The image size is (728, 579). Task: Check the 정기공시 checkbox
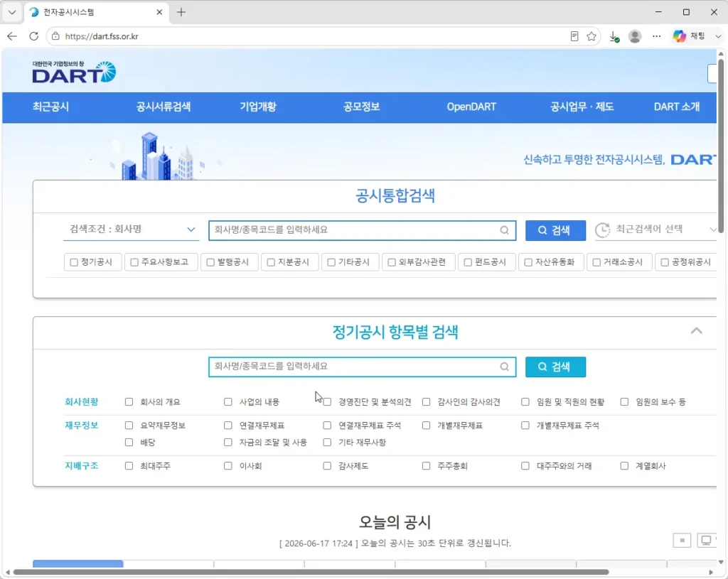coord(74,263)
